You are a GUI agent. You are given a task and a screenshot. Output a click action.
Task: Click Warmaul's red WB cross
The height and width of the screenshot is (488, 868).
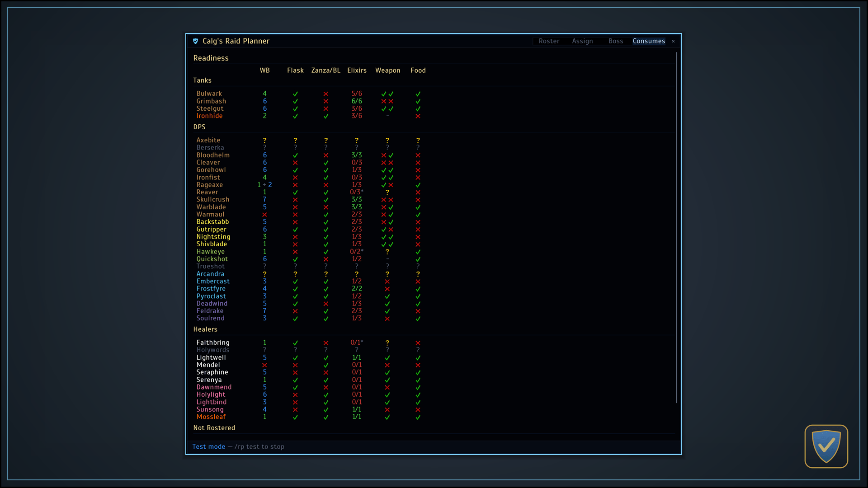pyautogui.click(x=265, y=215)
